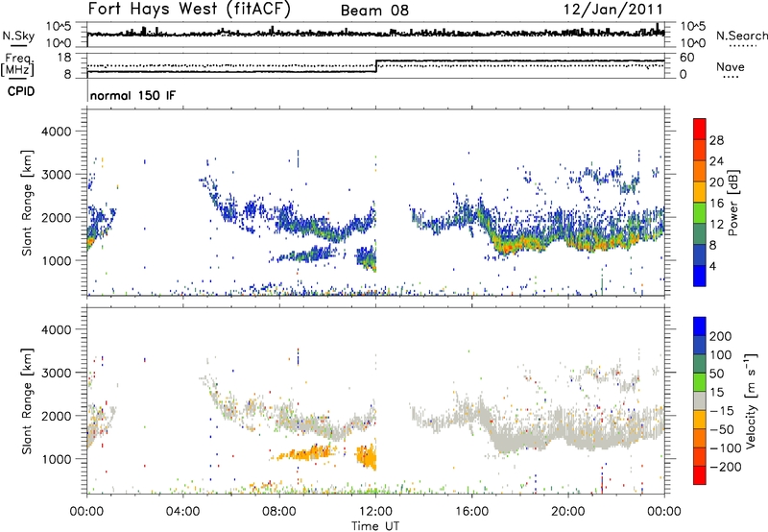Click the "16:00" time tick label
This screenshot has height=532, width=768.
click(471, 512)
